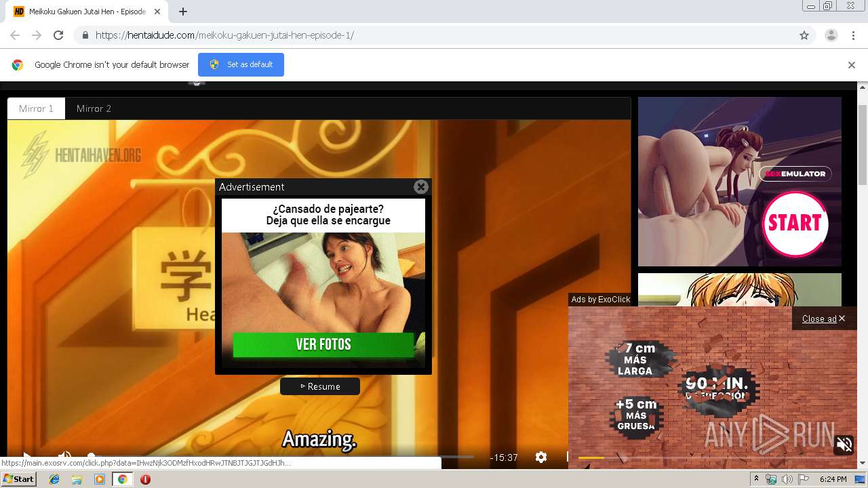
Task: Click the browser forward arrow
Action: pyautogui.click(x=37, y=35)
